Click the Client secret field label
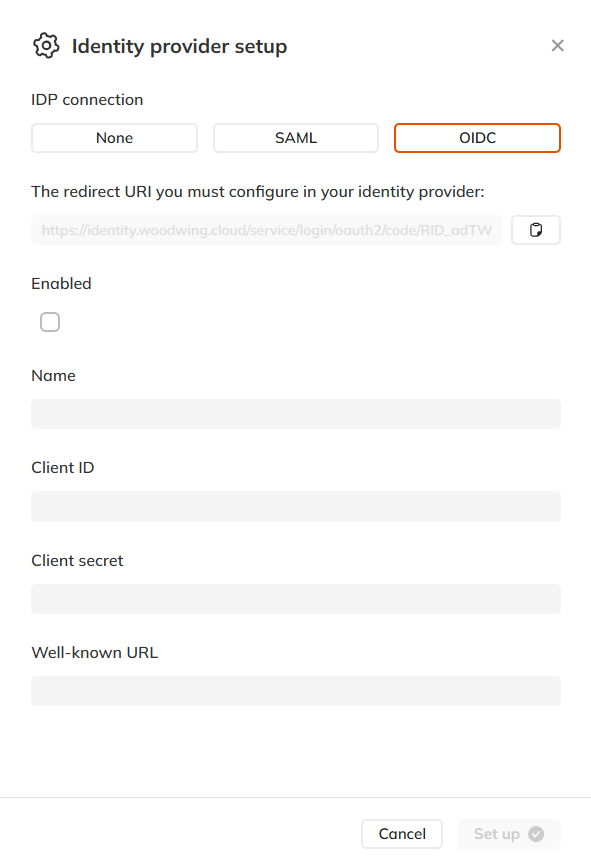The width and height of the screenshot is (591, 865). [x=77, y=560]
